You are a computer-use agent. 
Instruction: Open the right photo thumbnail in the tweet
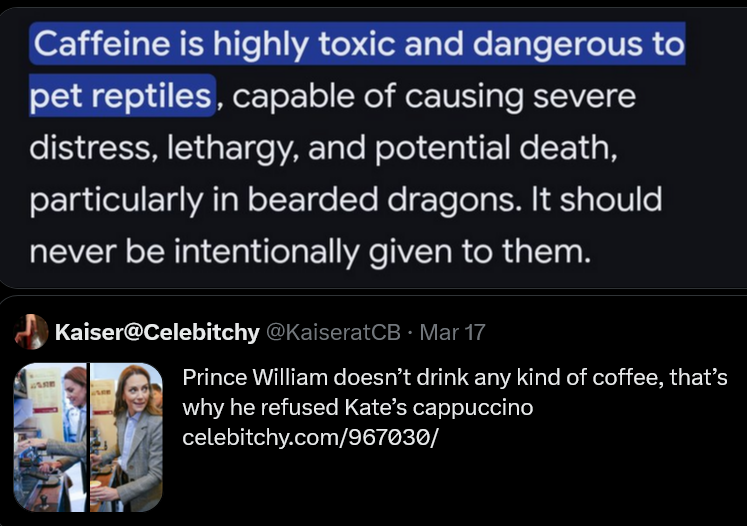click(x=127, y=437)
